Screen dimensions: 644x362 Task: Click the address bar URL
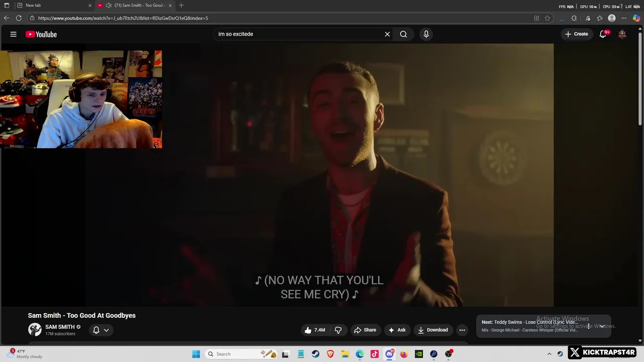[123, 18]
